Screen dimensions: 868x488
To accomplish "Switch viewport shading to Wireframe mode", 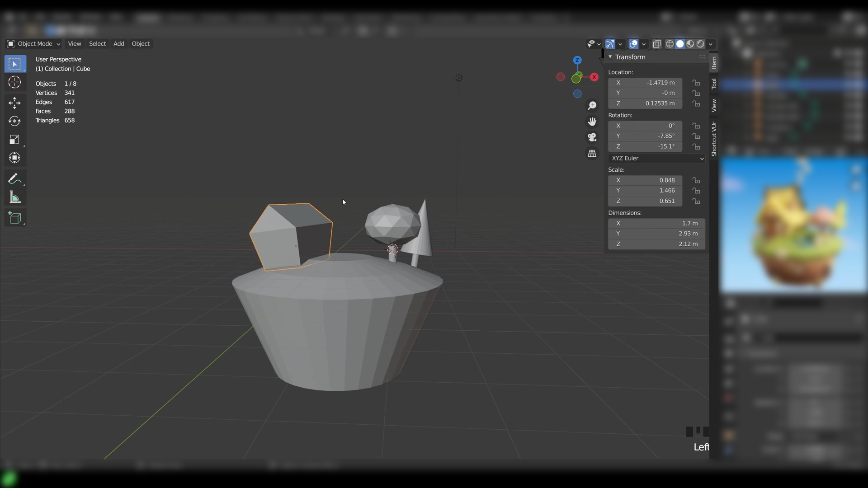I will [670, 44].
